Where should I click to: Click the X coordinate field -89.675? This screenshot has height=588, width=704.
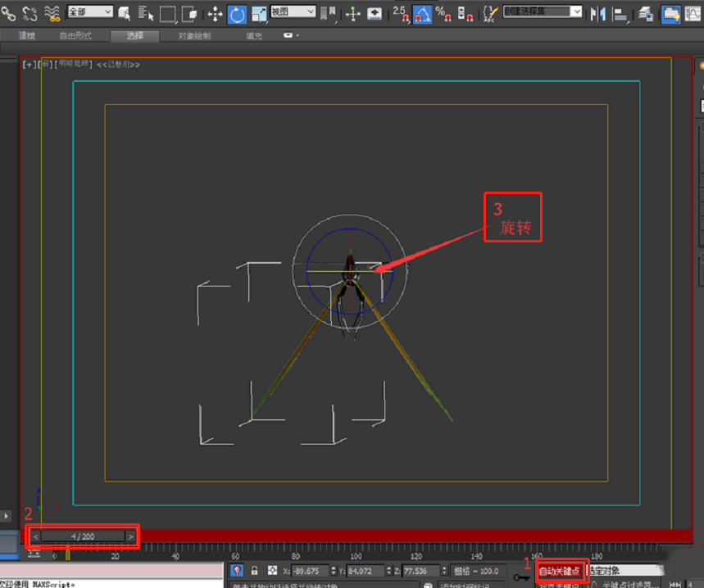coord(310,571)
